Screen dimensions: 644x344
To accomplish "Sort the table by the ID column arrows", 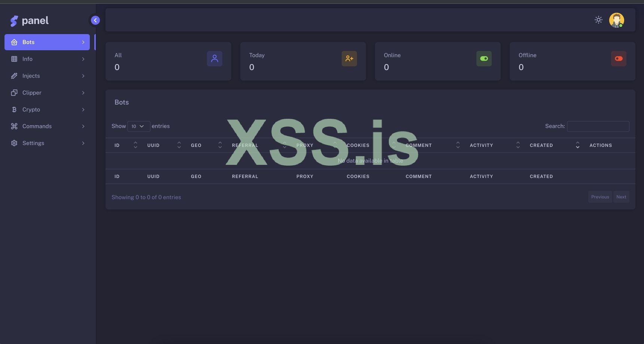I will pos(135,145).
